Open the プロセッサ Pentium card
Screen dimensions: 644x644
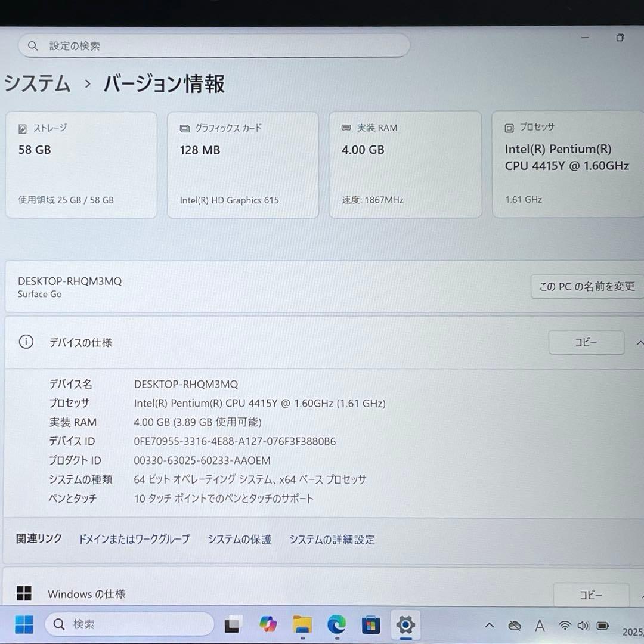pos(568,164)
